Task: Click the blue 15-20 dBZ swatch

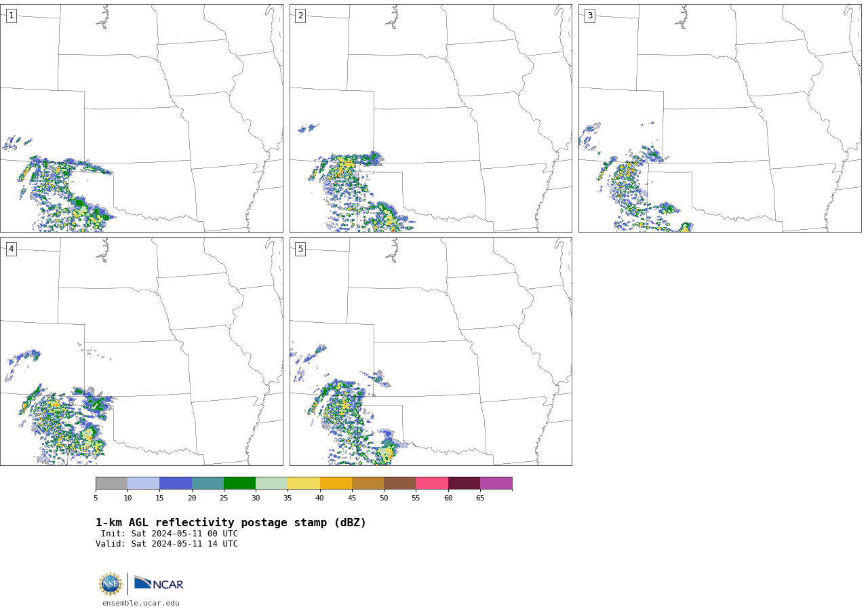Action: pyautogui.click(x=176, y=483)
